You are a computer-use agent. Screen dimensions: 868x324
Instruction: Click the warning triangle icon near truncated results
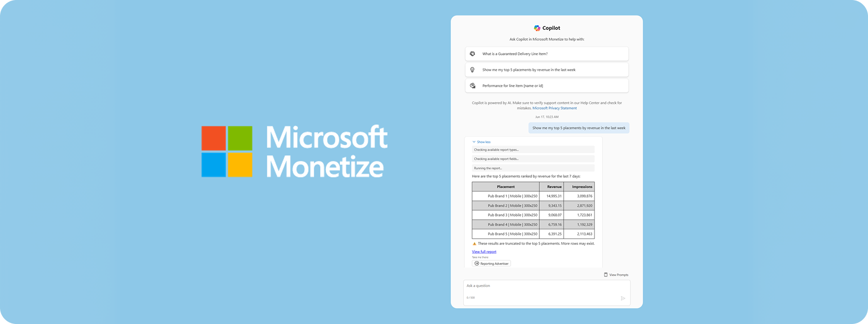[474, 244]
